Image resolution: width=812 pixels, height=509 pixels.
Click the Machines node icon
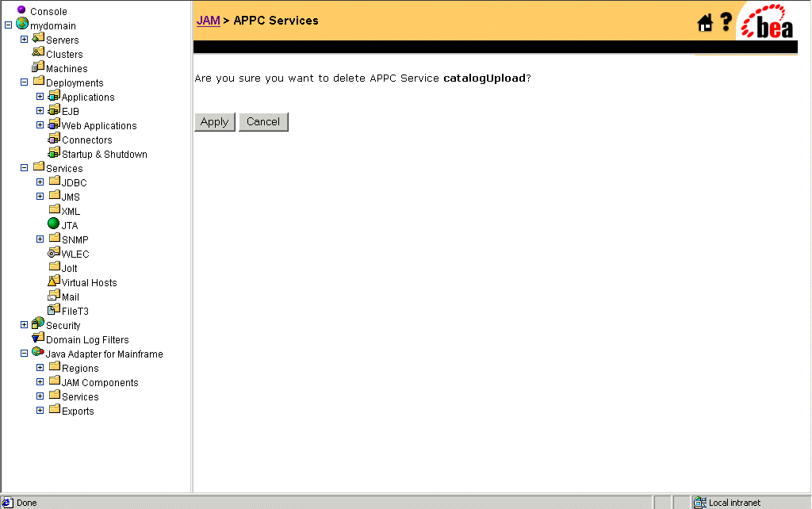(x=38, y=67)
